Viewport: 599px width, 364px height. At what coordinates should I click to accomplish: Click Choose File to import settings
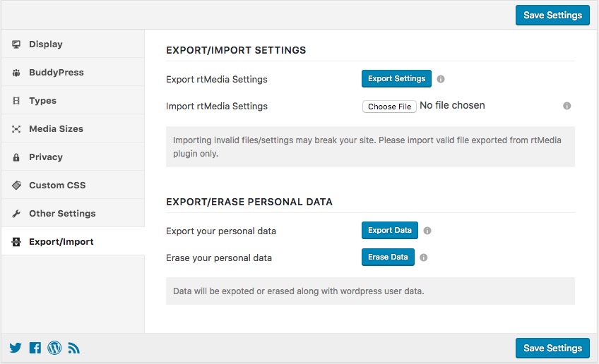coord(389,107)
